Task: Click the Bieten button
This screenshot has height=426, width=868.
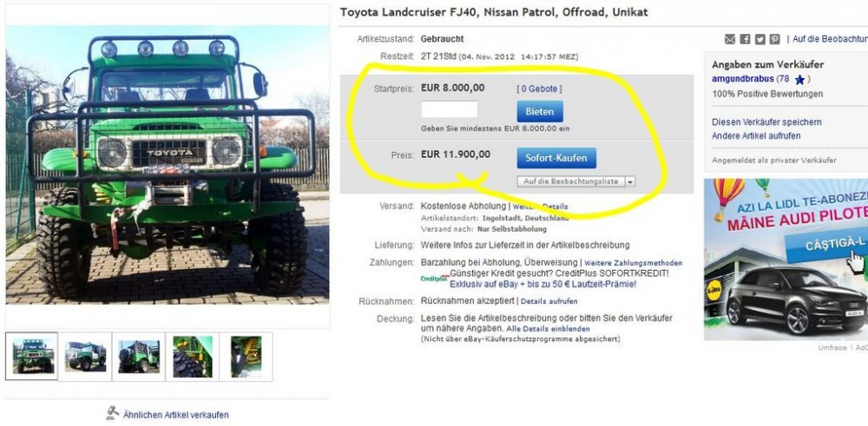Action: [540, 112]
